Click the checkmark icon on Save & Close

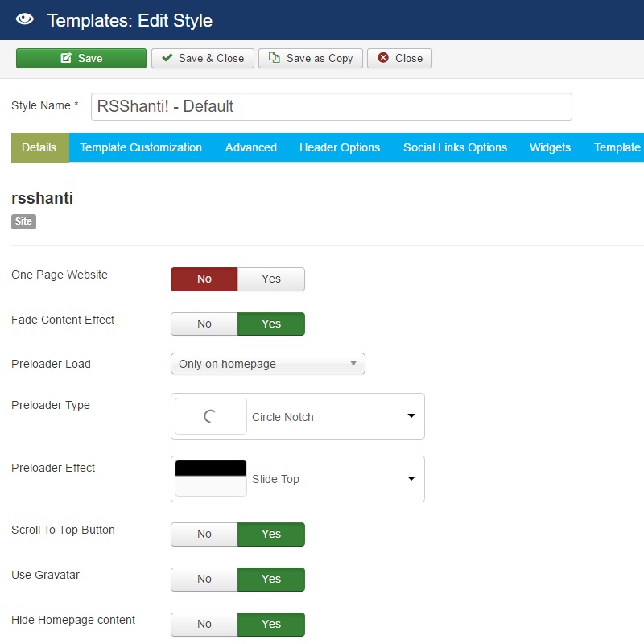coord(167,57)
